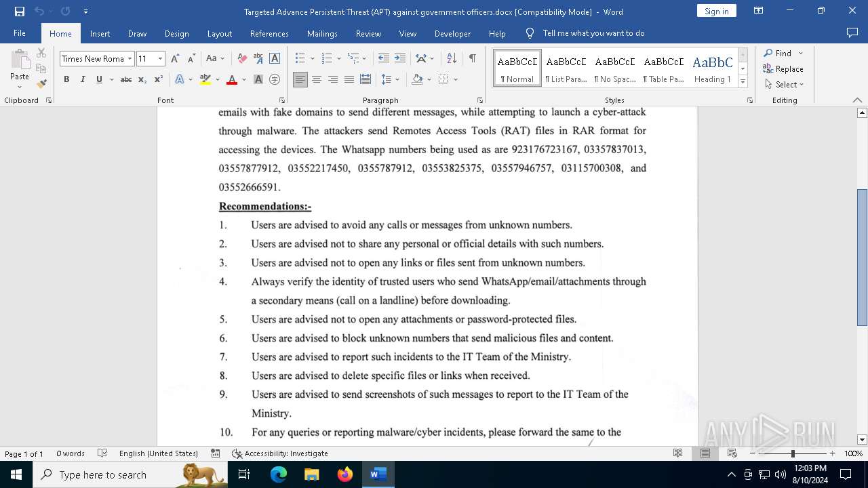Viewport: 868px width, 488px height.
Task: Open the Line Spacing dropdown
Action: 398,79
